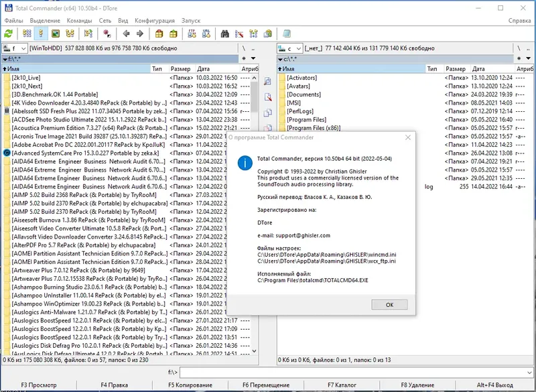Viewport: 536px width, 392px height.
Task: Open the Файлы menu
Action: [x=13, y=21]
